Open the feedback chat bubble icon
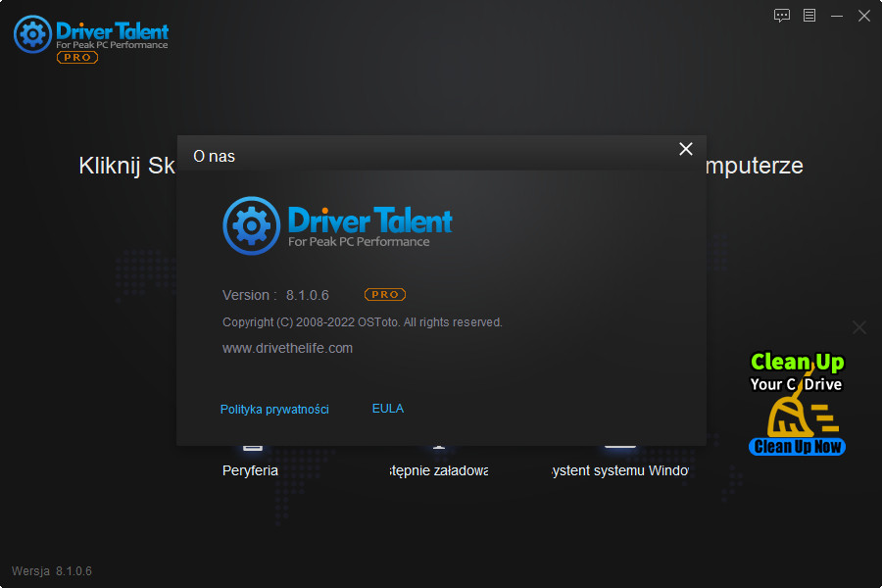Viewport: 882px width, 588px height. point(782,16)
